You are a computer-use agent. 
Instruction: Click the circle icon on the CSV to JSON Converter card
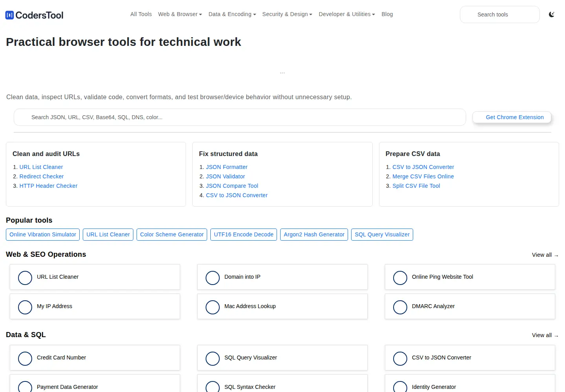(x=400, y=358)
